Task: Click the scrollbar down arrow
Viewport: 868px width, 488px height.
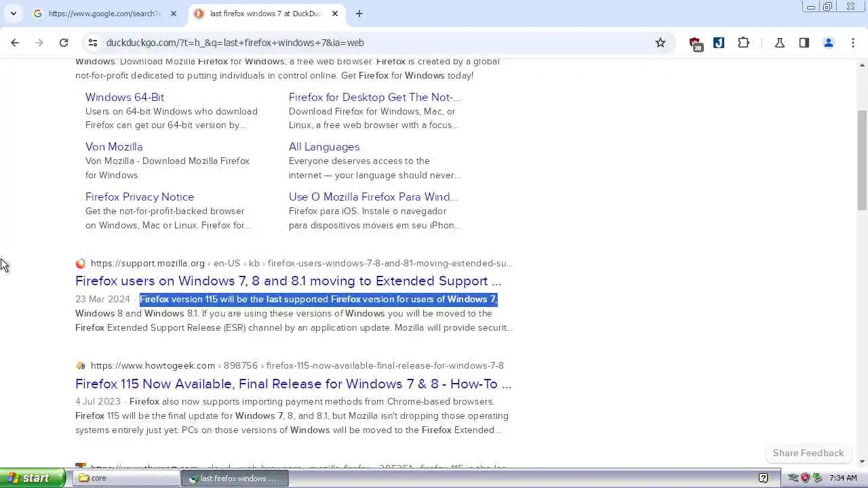Action: [863, 462]
